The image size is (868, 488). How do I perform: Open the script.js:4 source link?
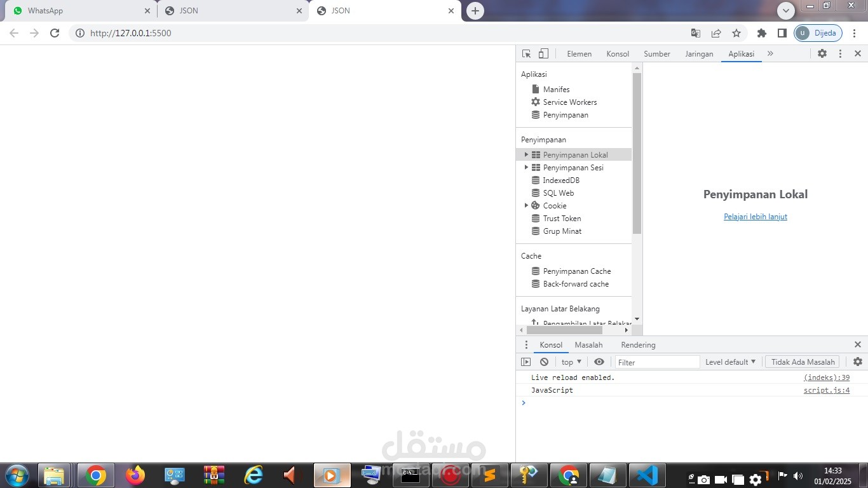click(x=827, y=390)
